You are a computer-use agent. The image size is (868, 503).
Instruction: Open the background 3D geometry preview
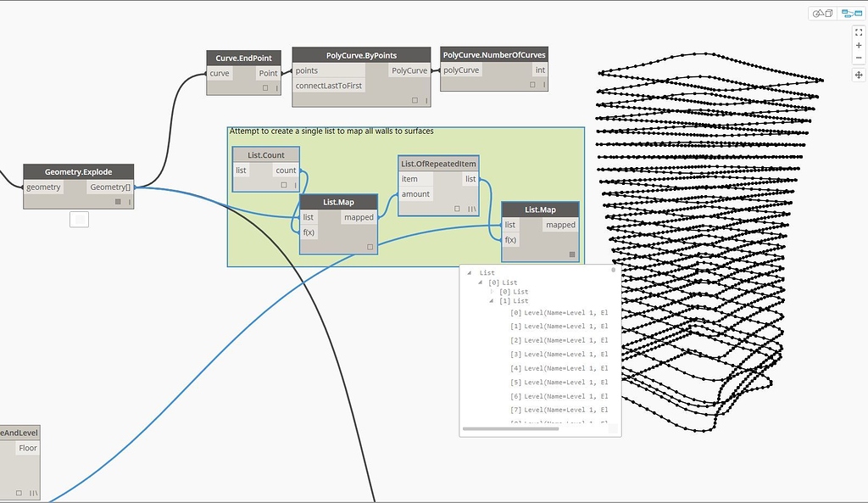(822, 14)
